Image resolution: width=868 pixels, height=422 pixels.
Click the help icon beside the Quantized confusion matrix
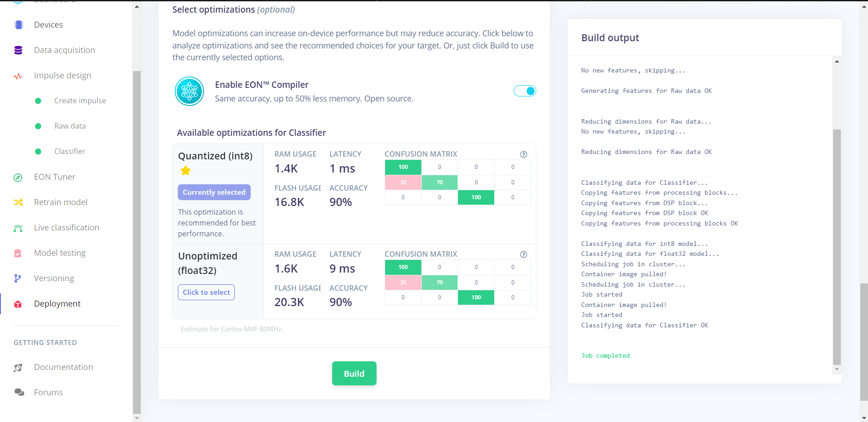524,154
